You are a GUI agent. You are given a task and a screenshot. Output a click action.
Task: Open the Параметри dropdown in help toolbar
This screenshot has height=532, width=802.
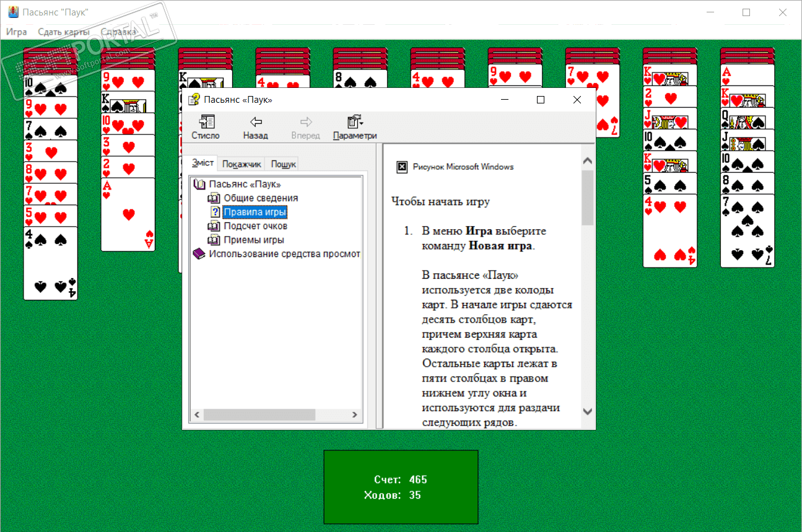click(355, 128)
